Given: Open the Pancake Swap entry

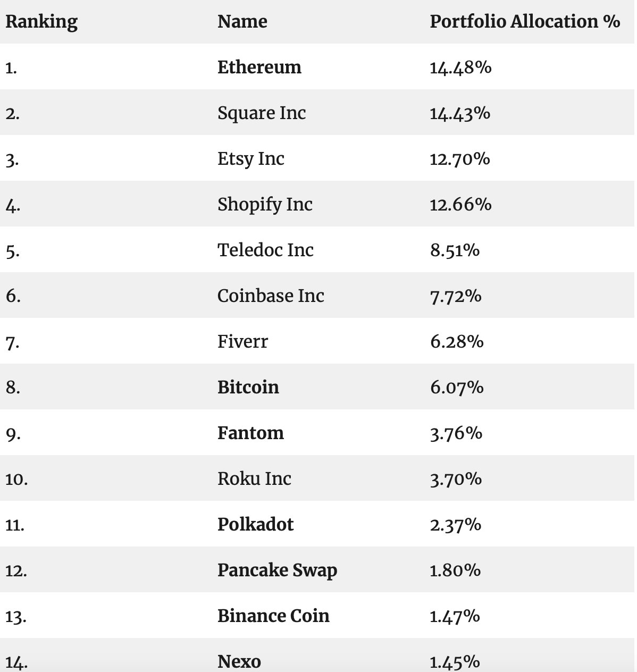Looking at the screenshot, I should click(x=277, y=570).
